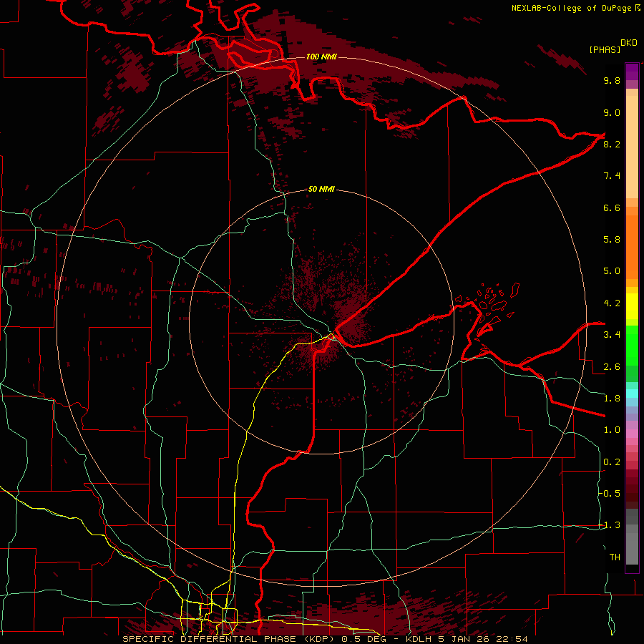644x644 pixels.
Task: Click the [PHAS] unit label
Action: pos(605,49)
